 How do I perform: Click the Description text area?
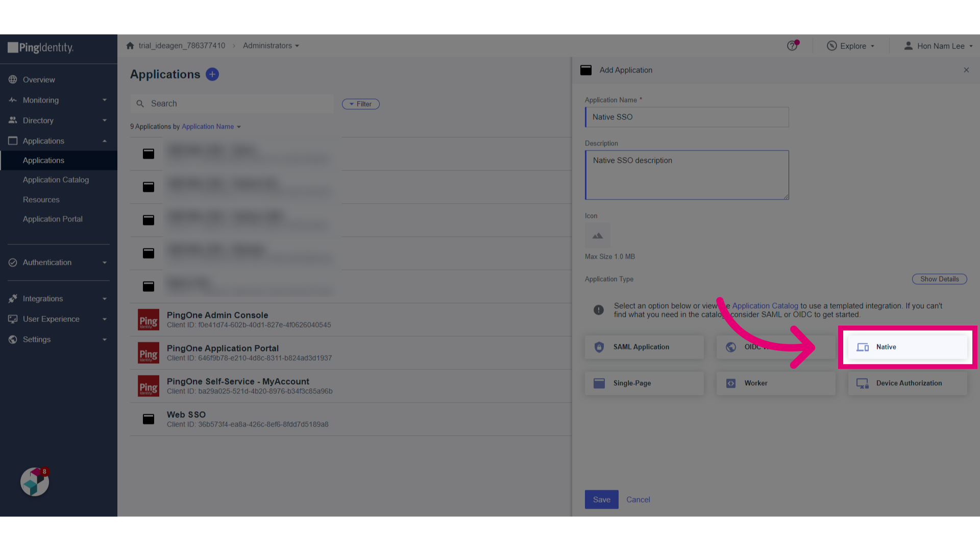point(687,175)
